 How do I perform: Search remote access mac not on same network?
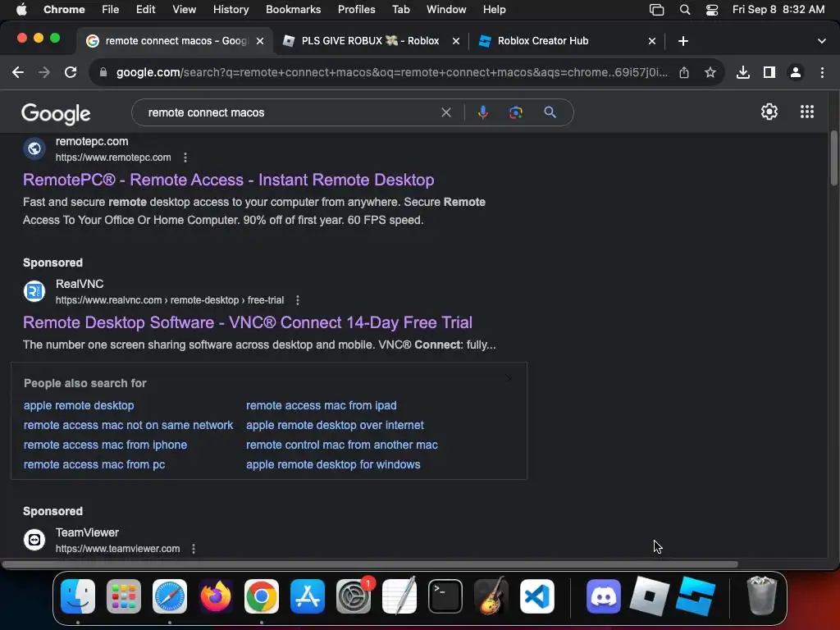click(x=129, y=426)
